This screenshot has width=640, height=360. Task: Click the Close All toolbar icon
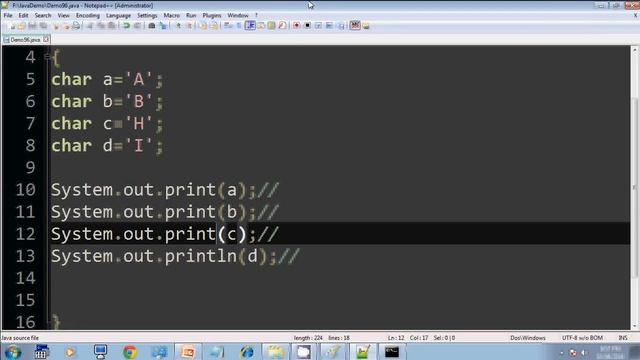(67, 26)
